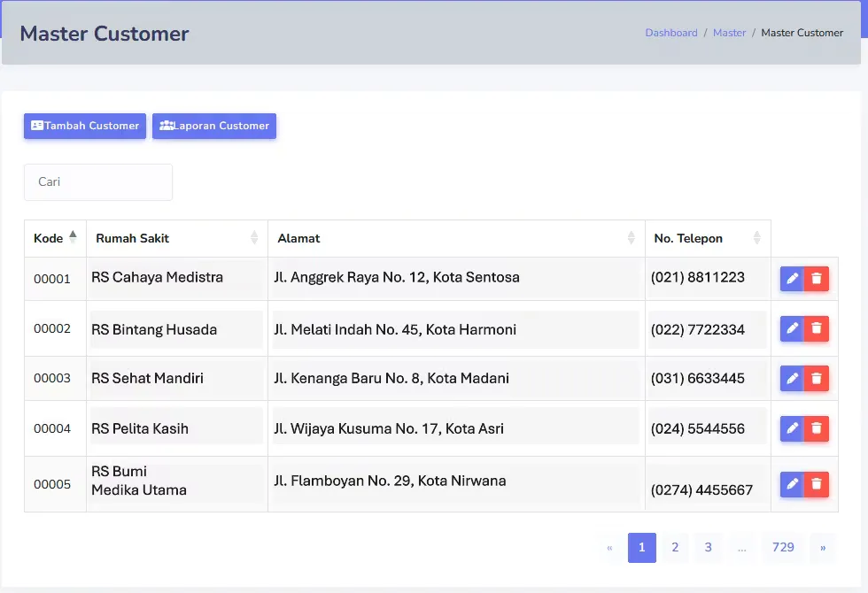Sort by Alamat column arrows
The width and height of the screenshot is (868, 593).
631,238
